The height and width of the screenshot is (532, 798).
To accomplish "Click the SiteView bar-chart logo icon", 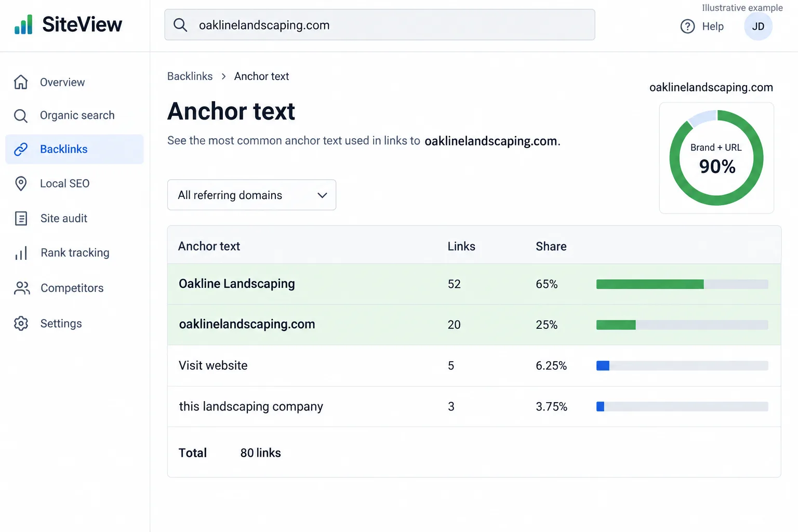I will [23, 24].
